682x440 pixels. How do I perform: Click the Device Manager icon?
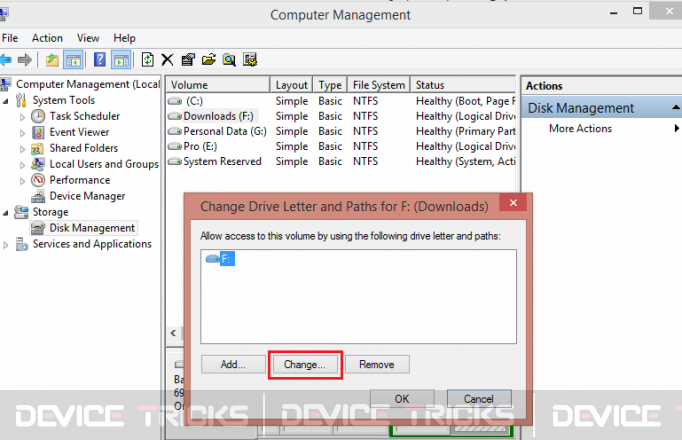click(x=38, y=196)
